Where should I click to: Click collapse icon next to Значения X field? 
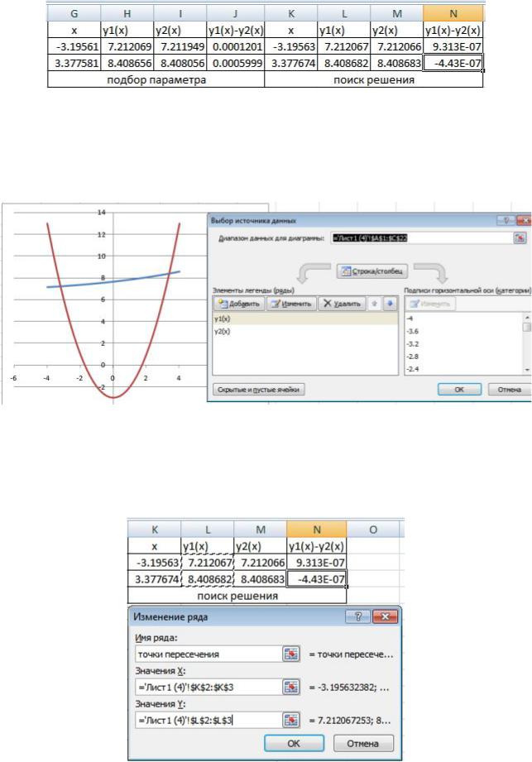(291, 688)
